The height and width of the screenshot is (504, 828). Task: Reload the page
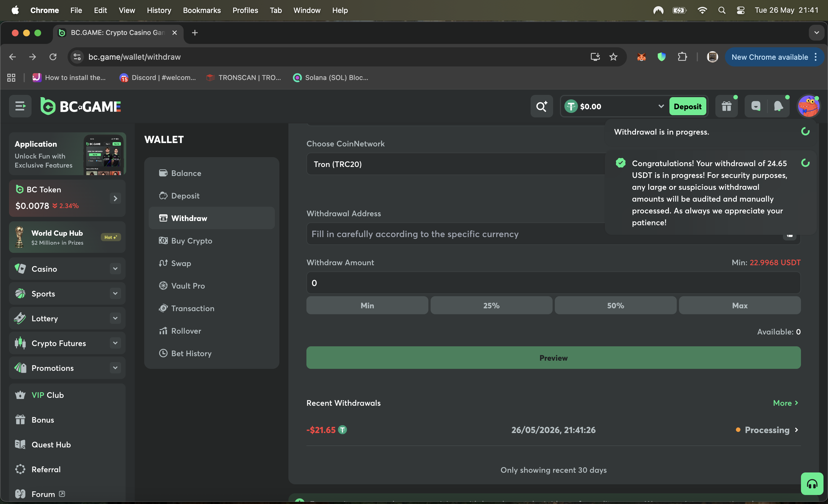coord(53,57)
